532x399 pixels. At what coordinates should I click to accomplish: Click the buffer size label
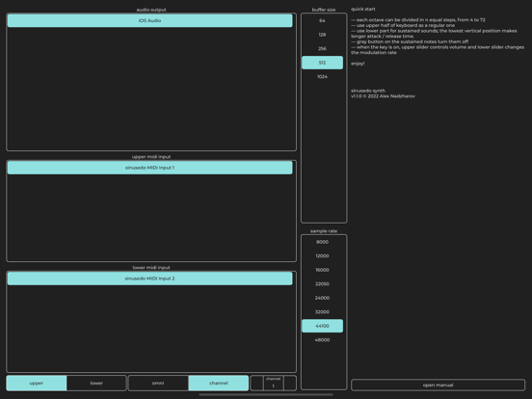point(324,10)
